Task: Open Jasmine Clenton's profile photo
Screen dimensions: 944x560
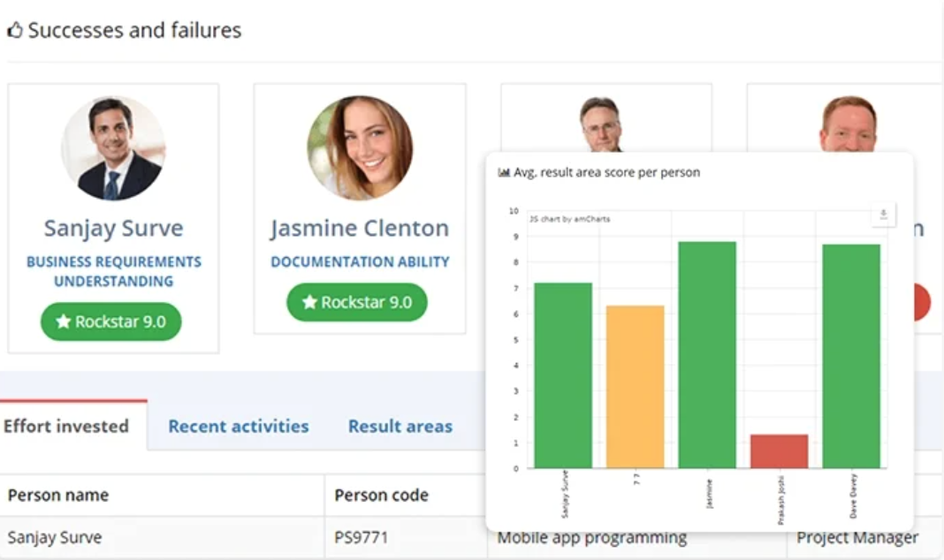Action: tap(360, 148)
